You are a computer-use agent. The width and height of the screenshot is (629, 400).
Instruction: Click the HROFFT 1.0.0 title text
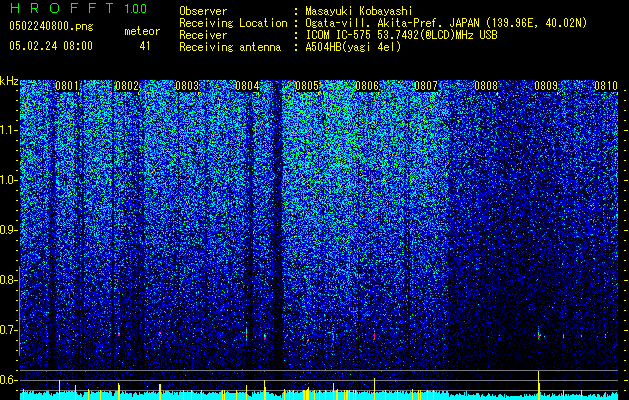pyautogui.click(x=78, y=8)
